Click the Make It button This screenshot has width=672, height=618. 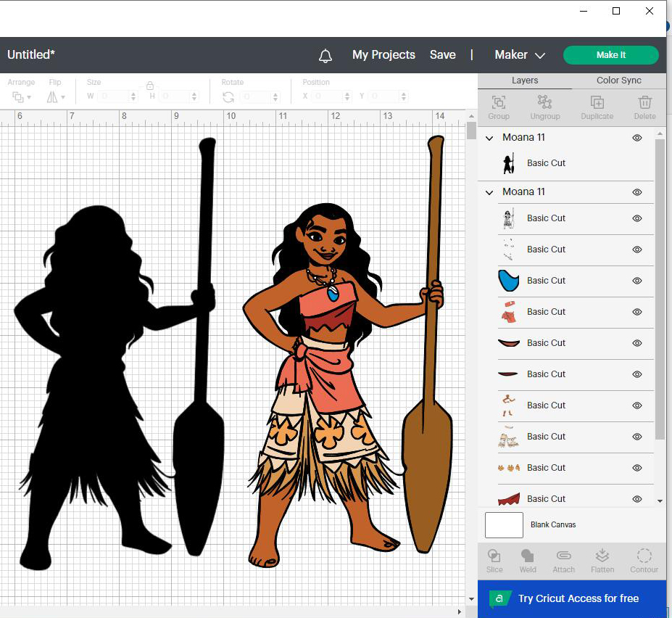[x=610, y=55]
